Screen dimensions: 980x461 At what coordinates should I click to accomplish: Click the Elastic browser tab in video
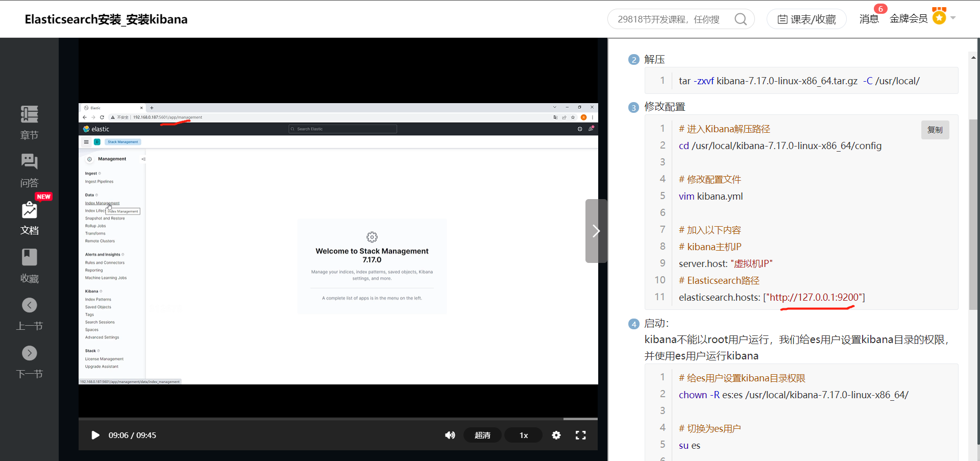tap(114, 108)
